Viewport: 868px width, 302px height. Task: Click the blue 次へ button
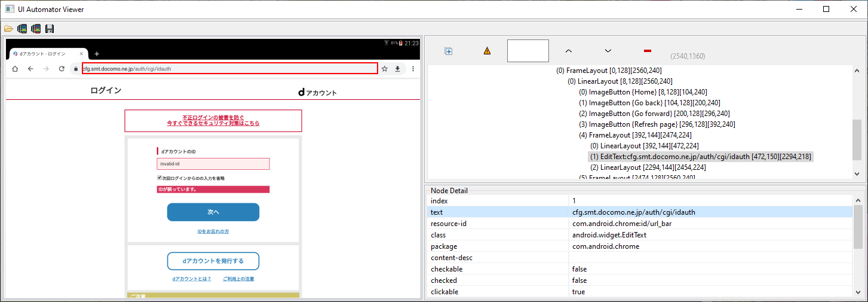pyautogui.click(x=213, y=212)
